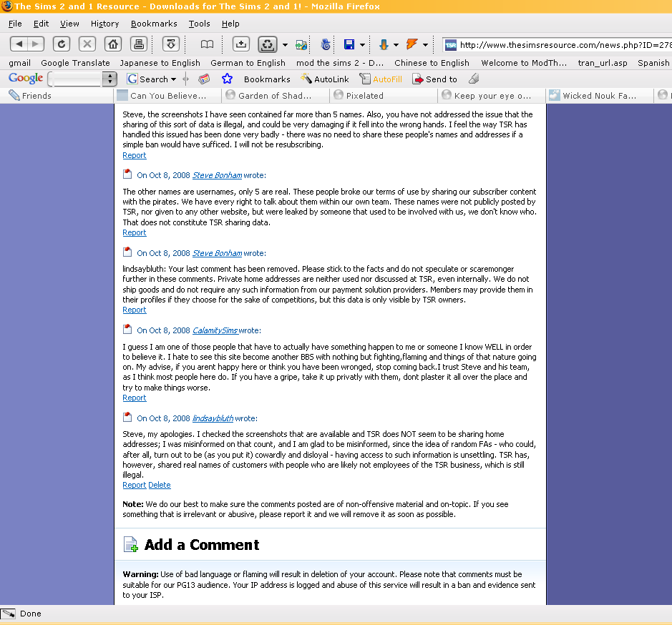Viewport: 672px width, 625px height.
Task: Click the Add a Comment page icon
Action: (x=131, y=544)
